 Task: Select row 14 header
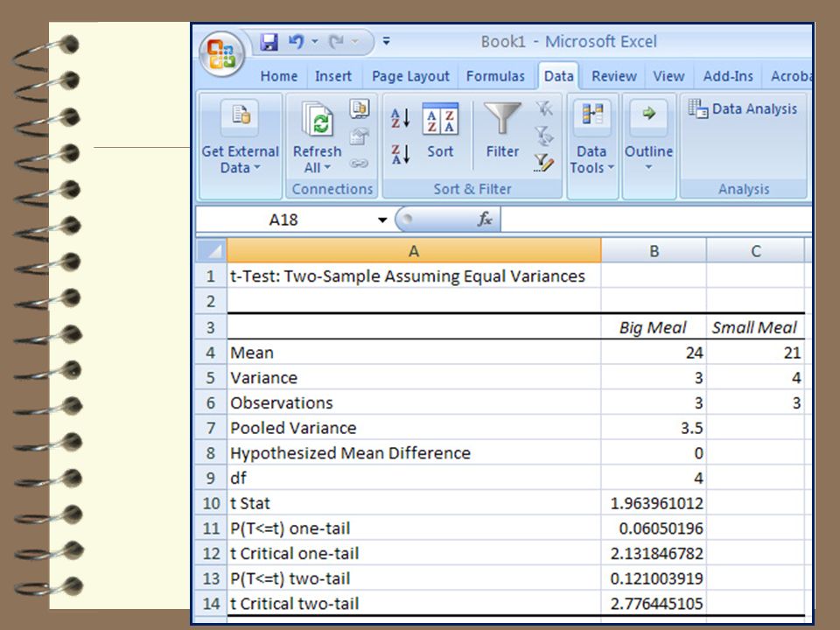pyautogui.click(x=211, y=604)
